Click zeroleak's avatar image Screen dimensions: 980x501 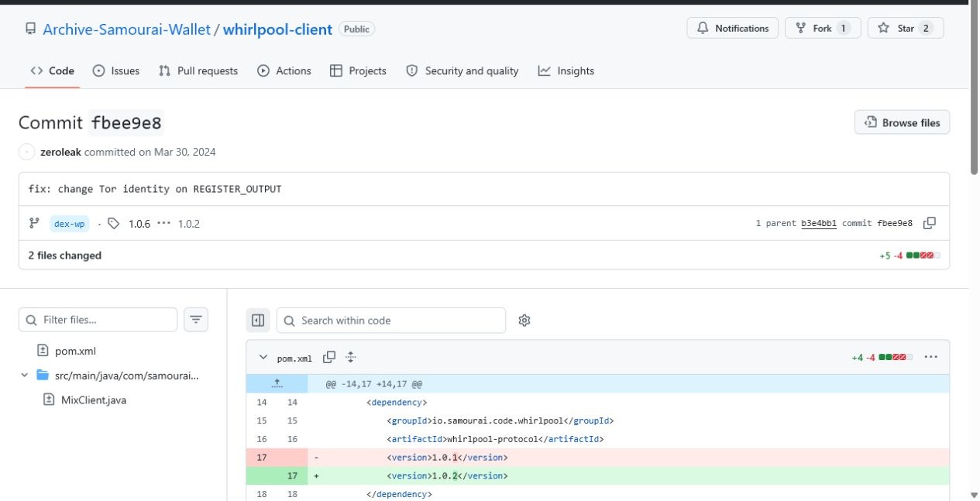point(27,152)
